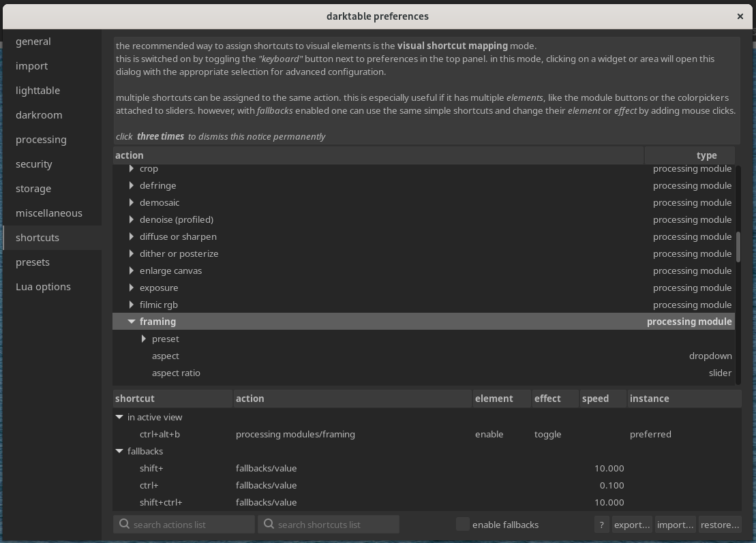Click the search actions magnifier icon

click(124, 524)
